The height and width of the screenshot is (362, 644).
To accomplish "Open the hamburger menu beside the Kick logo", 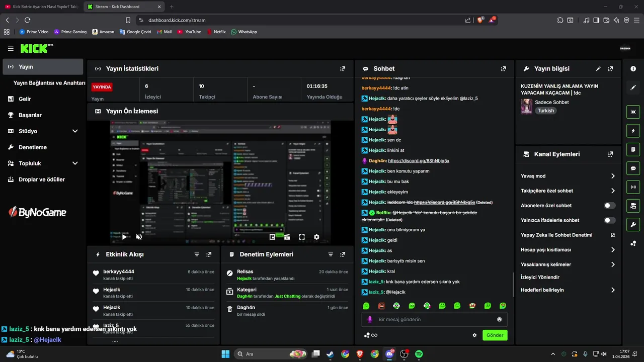I will 11,49.
